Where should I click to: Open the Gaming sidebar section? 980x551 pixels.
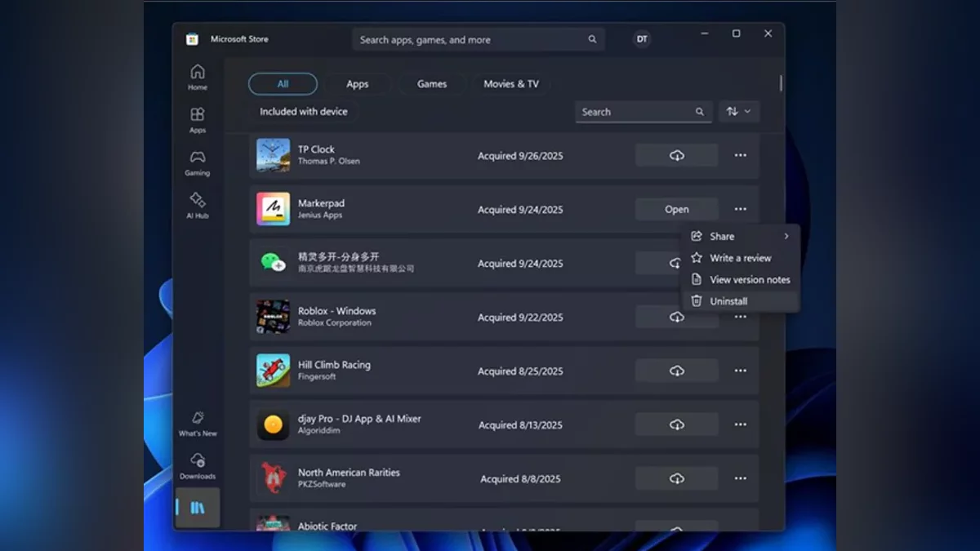[198, 162]
